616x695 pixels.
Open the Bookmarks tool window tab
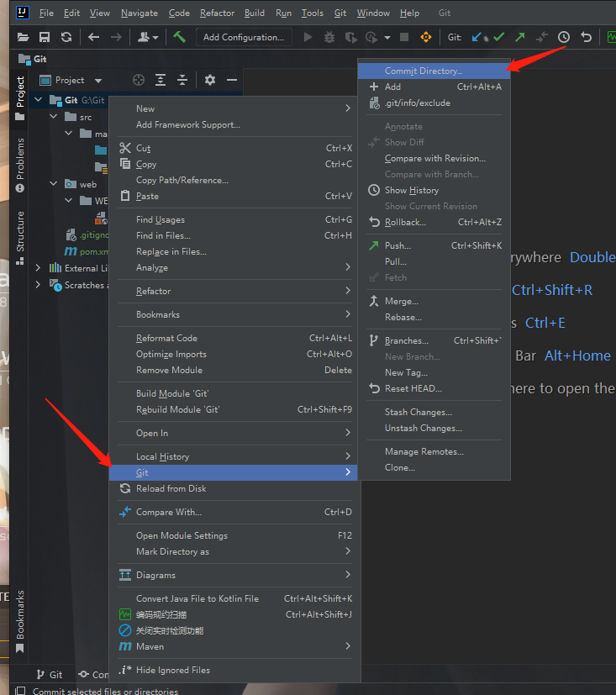[19, 621]
